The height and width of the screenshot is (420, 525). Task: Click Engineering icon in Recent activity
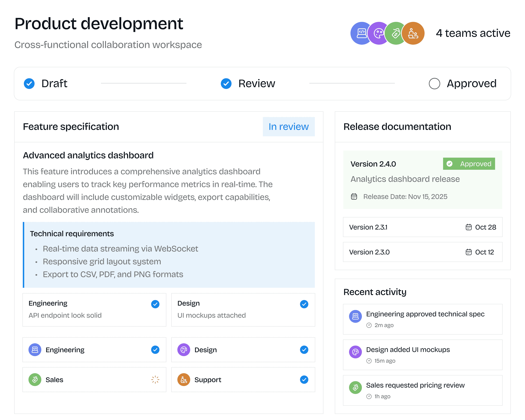355,316
